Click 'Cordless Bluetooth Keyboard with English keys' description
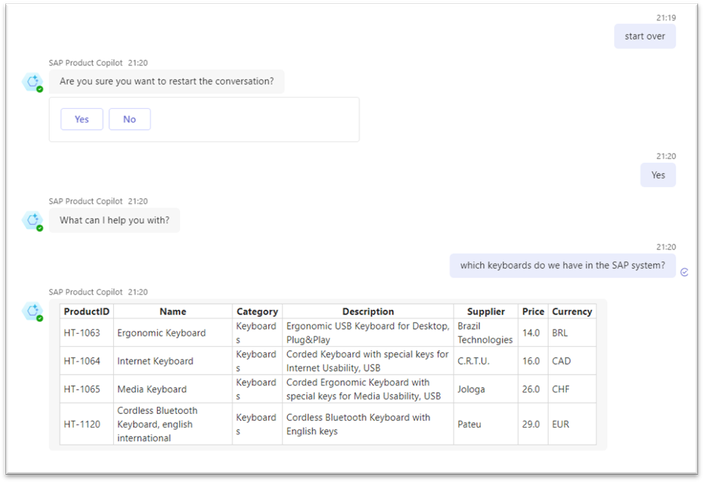This screenshot has height=483, width=705. (368, 424)
